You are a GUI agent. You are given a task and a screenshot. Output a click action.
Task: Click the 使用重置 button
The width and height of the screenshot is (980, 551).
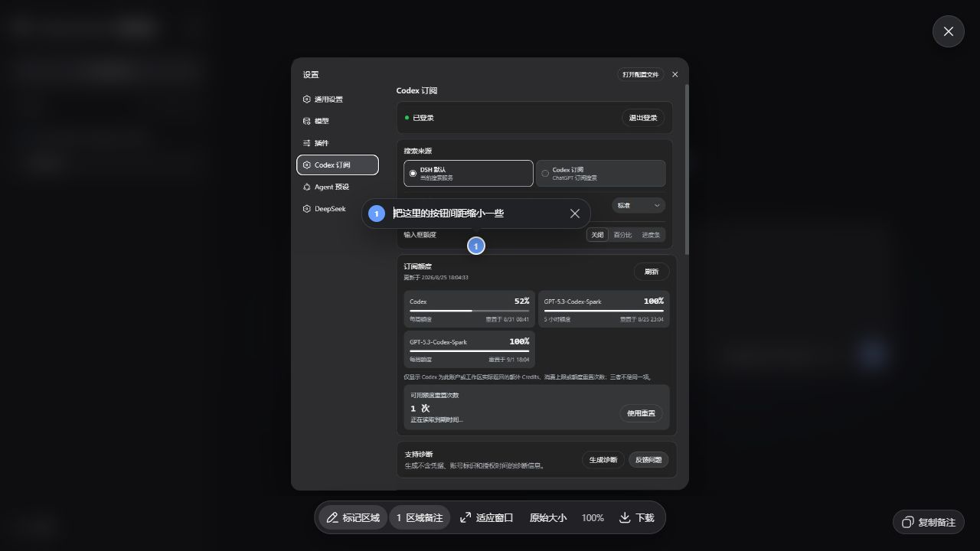(641, 413)
